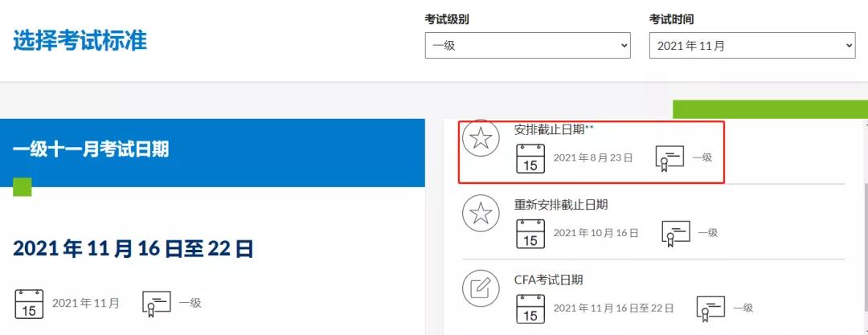The width and height of the screenshot is (868, 335).
Task: Click certificate icon in 安排截止日期 row
Action: tap(669, 159)
